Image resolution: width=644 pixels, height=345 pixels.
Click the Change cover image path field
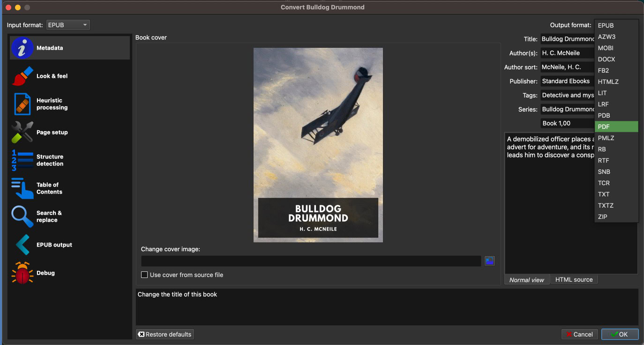coord(311,261)
